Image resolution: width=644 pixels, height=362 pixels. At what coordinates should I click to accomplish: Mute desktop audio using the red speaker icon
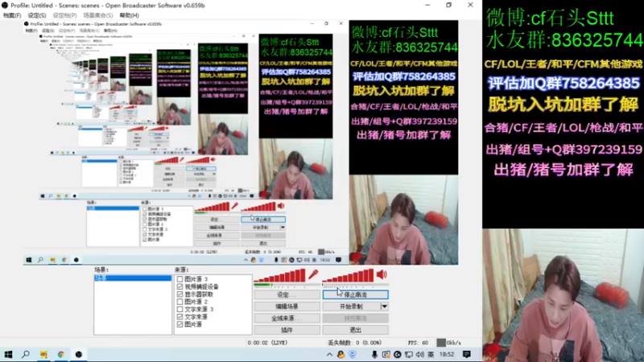pyautogui.click(x=382, y=274)
